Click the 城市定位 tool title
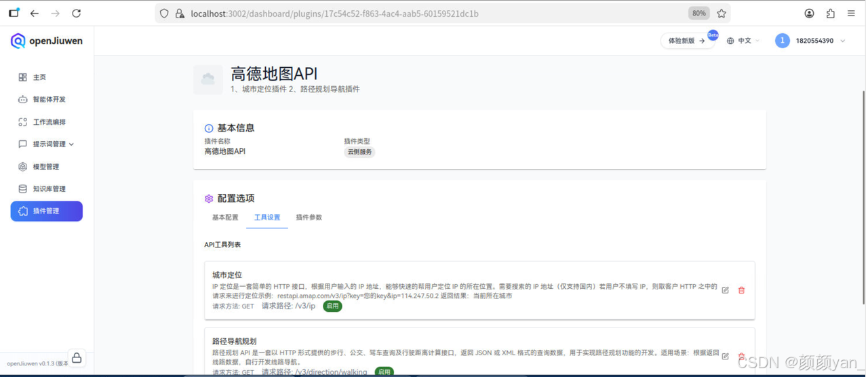 coord(227,275)
